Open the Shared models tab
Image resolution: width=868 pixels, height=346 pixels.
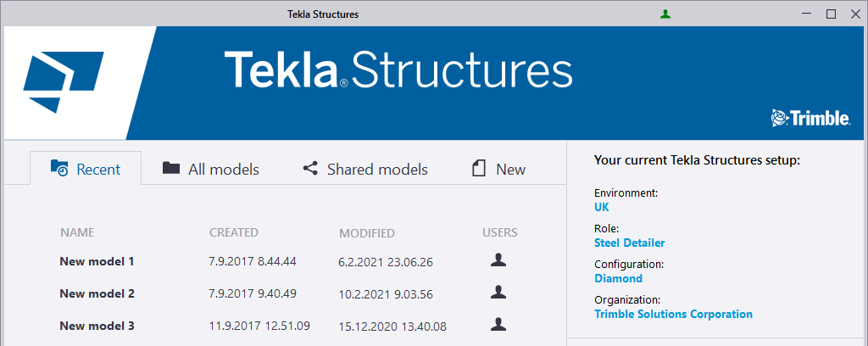tap(365, 169)
